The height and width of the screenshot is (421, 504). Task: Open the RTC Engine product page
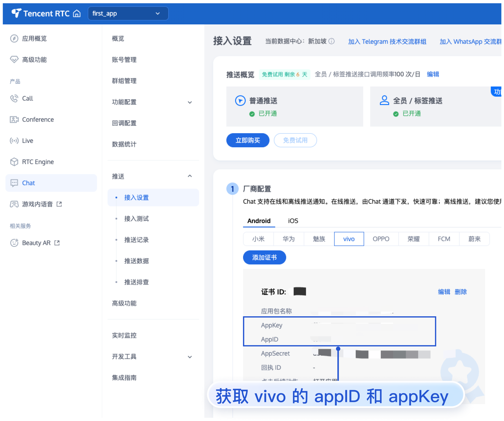38,162
